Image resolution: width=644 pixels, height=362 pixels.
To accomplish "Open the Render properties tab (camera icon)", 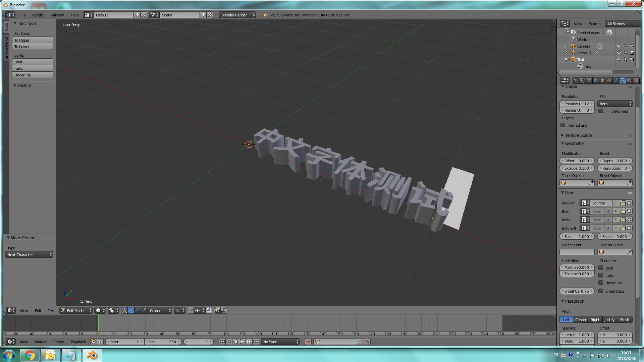I will tap(576, 80).
